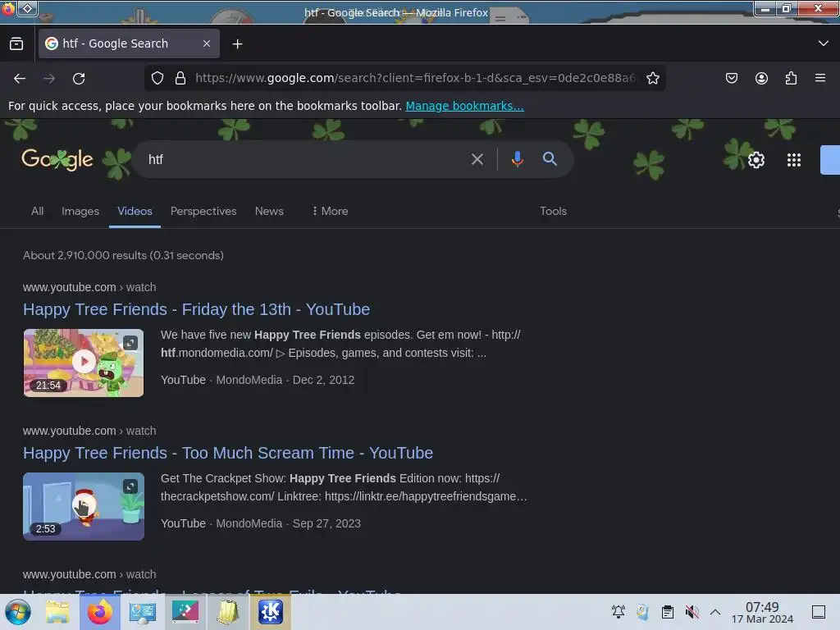Clear the search box with the X
The image size is (840, 630).
click(477, 159)
